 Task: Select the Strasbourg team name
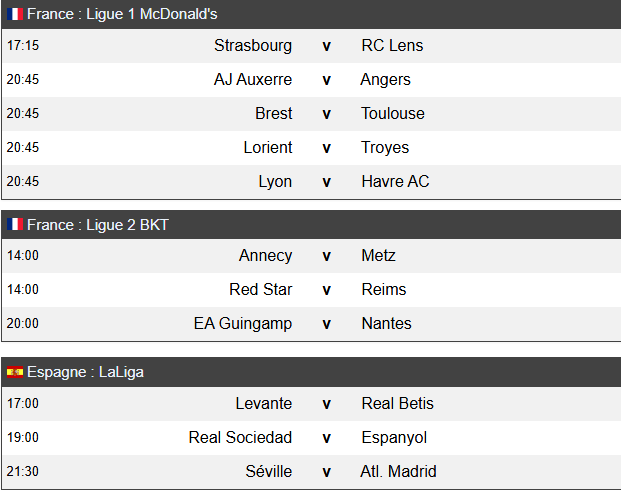[253, 46]
